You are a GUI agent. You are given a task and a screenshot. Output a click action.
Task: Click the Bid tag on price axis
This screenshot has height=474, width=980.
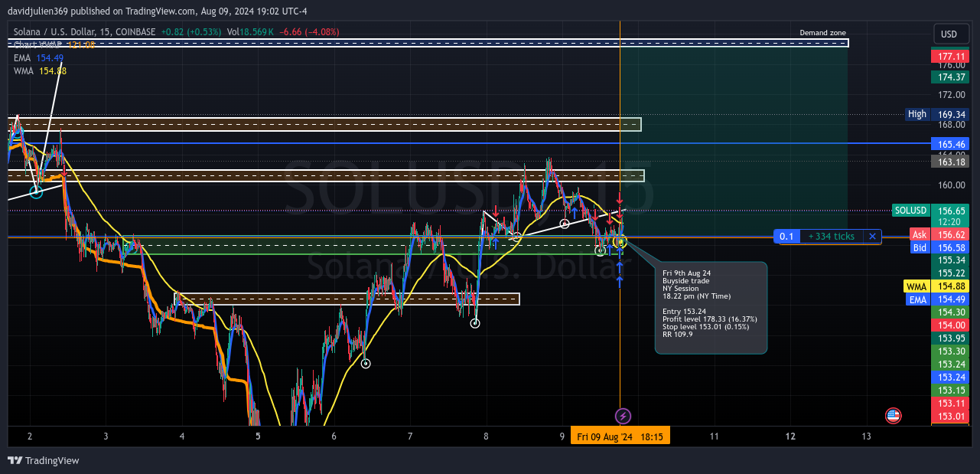point(920,247)
